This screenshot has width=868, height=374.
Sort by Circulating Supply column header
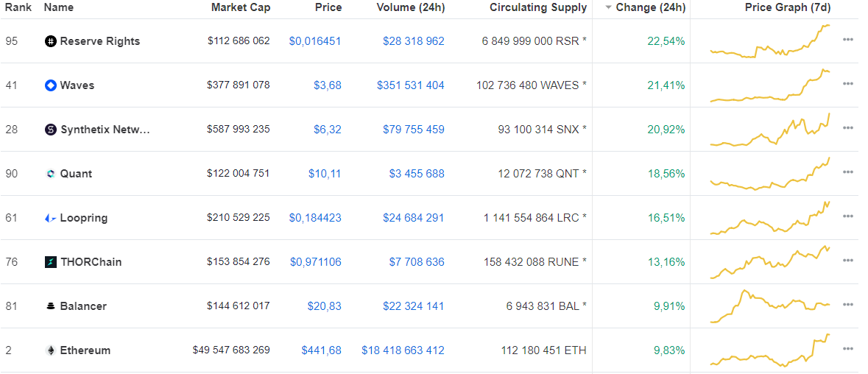click(x=538, y=8)
